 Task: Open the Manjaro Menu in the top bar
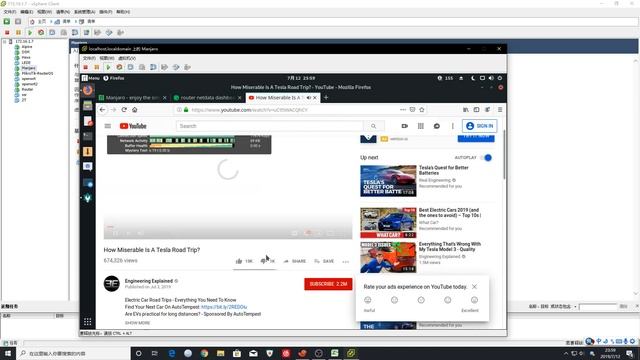click(x=91, y=78)
